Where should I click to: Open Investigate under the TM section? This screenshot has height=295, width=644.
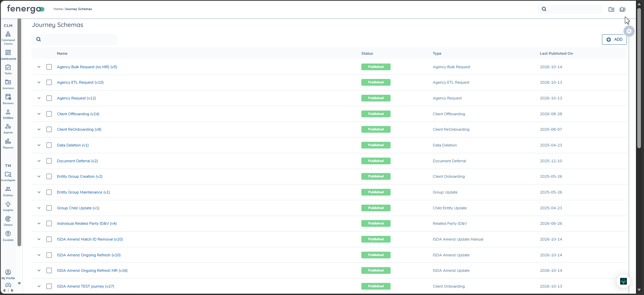8,176
